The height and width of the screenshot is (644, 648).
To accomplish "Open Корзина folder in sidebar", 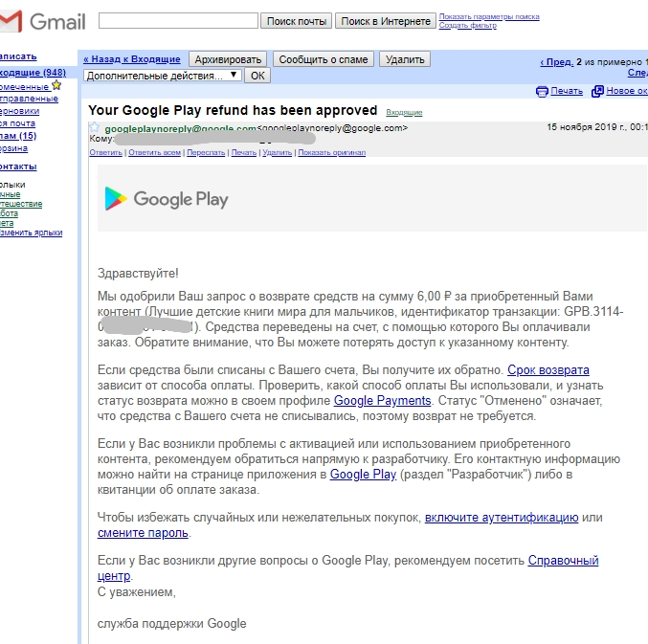I will [x=13, y=148].
